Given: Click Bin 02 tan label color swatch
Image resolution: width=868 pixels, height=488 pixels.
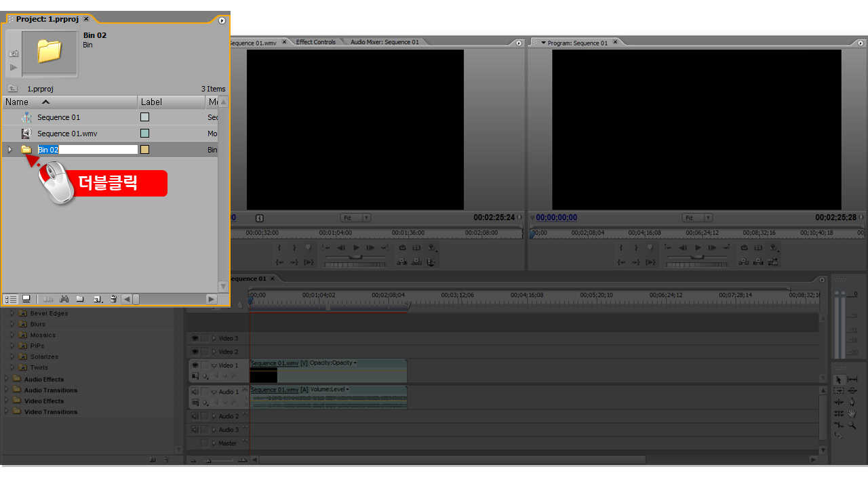Looking at the screenshot, I should point(144,150).
